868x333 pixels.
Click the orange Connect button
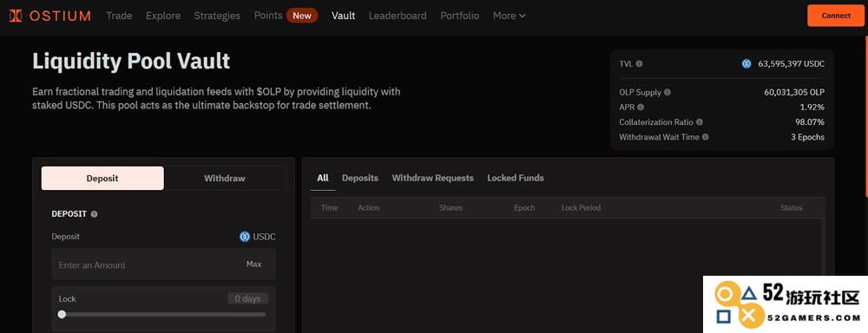tap(836, 16)
